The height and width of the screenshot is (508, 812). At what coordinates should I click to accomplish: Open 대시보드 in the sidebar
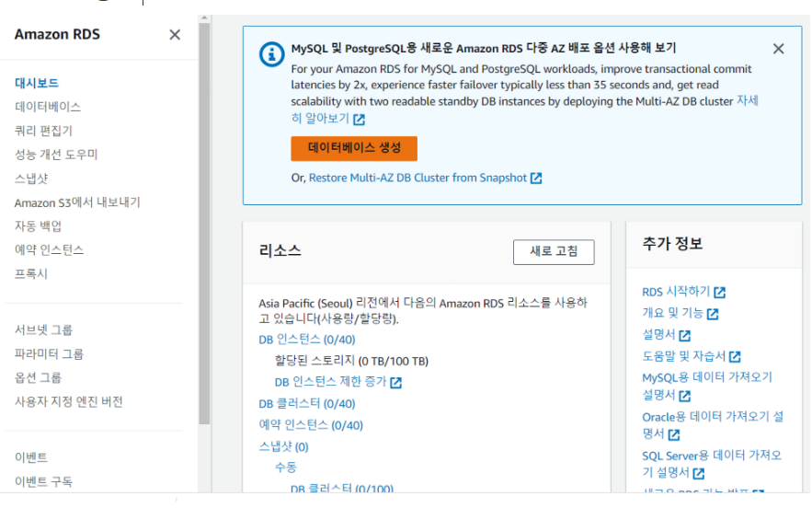[x=36, y=83]
